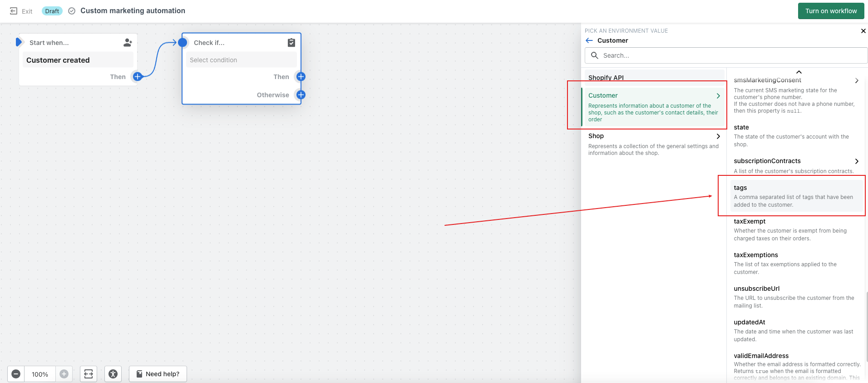
Task: Go back using the arrow beside Customer
Action: click(x=589, y=40)
